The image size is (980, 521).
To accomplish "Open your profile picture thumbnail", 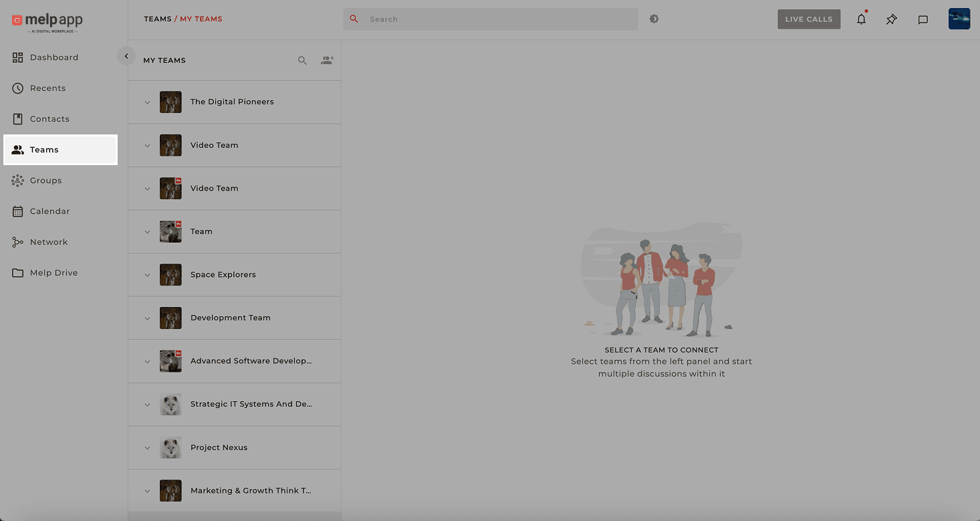I will (959, 19).
